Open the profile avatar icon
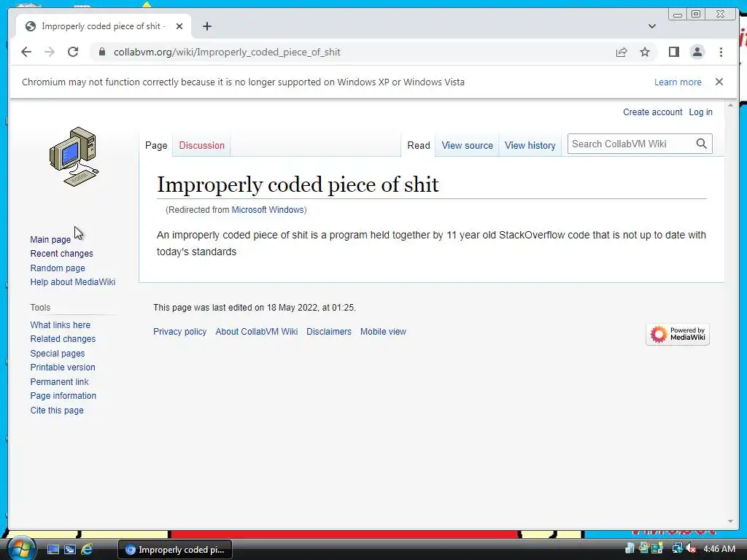This screenshot has width=747, height=560. (x=697, y=52)
